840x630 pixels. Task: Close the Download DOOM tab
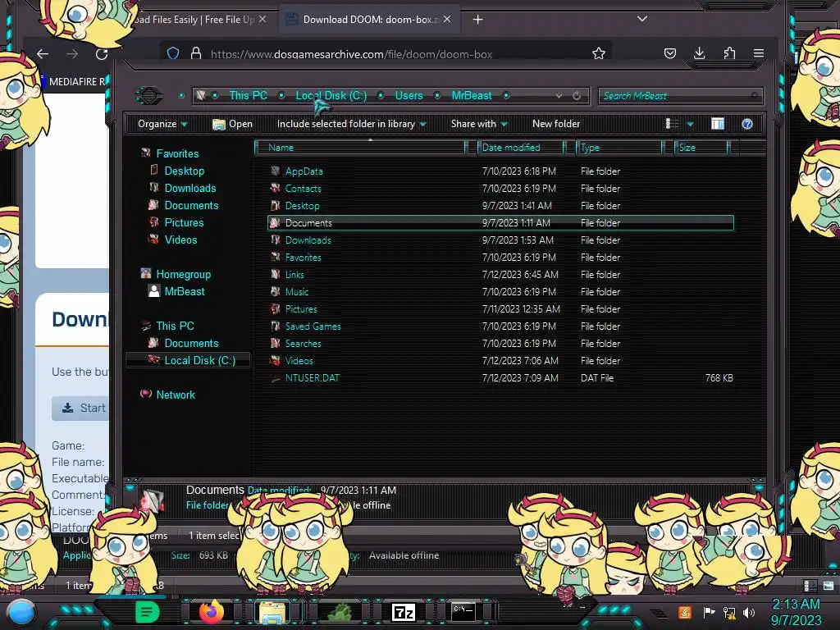(x=447, y=20)
